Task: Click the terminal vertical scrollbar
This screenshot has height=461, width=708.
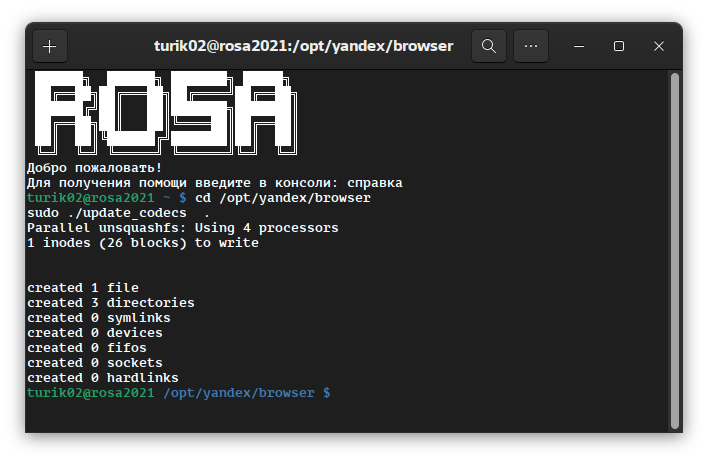Action: (675, 251)
